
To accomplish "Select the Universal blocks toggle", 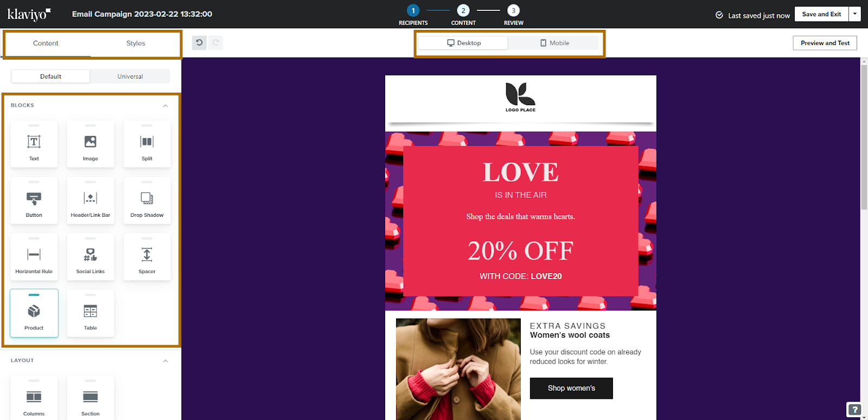I will (x=130, y=76).
